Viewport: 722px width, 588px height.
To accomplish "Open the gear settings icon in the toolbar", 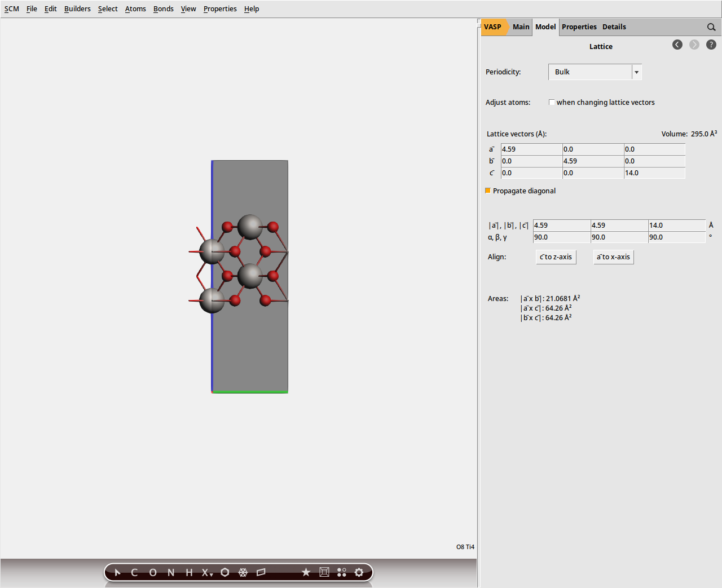I will pos(359,572).
